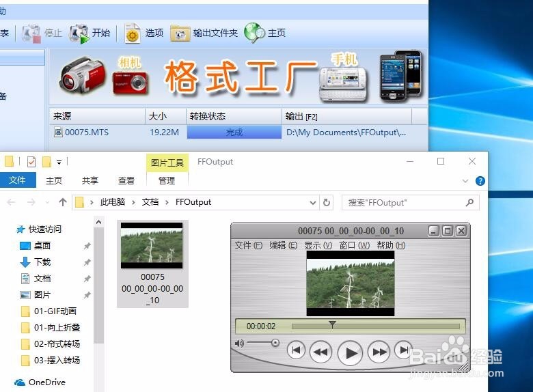The height and width of the screenshot is (392, 533).
Task: Open the recent locations dropdown arrow
Action: (x=47, y=203)
